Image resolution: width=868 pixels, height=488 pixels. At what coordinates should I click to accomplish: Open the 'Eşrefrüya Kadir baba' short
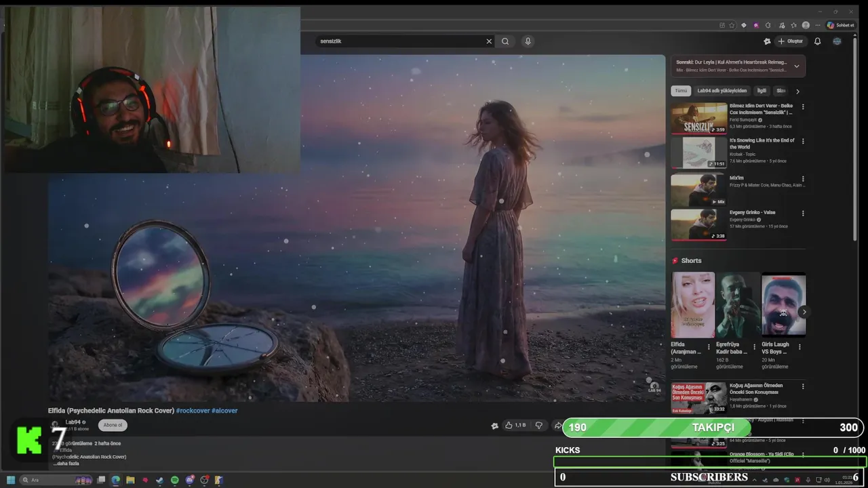pyautogui.click(x=738, y=305)
